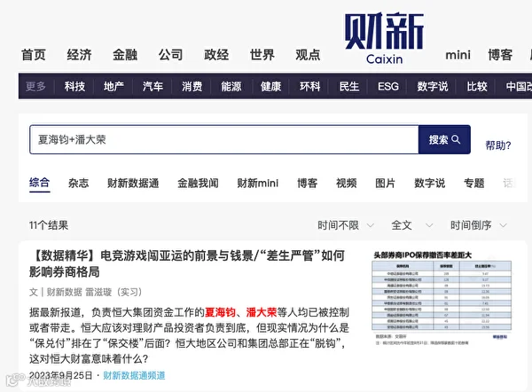Screen dimensions: 532x392
Task: Click into the search input field
Action: pos(224,139)
